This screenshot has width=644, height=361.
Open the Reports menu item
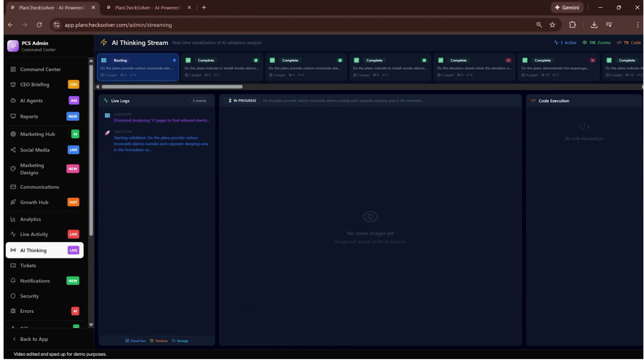click(x=29, y=116)
